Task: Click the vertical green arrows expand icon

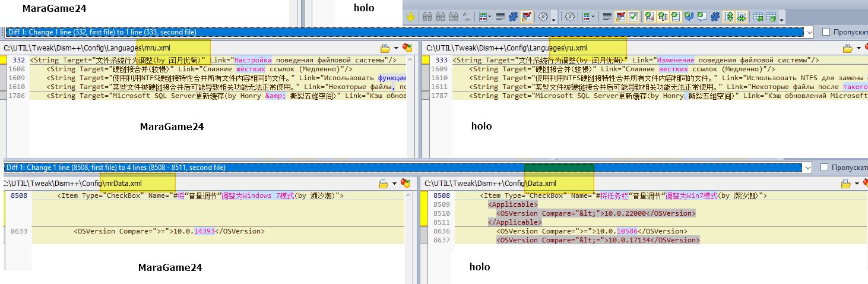Action: pyautogui.click(x=729, y=17)
